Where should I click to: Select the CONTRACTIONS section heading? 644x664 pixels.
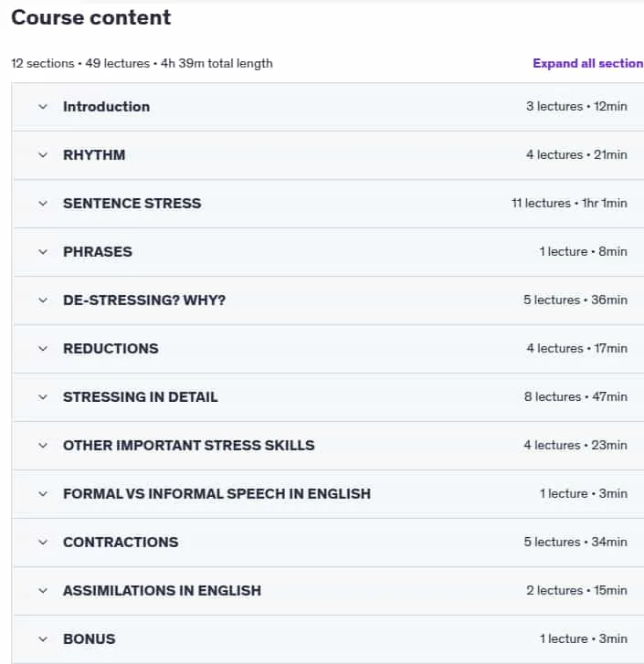[121, 543]
